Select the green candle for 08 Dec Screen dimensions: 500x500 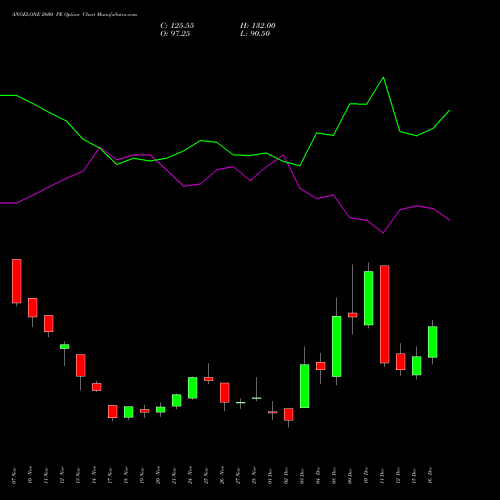coord(337,346)
